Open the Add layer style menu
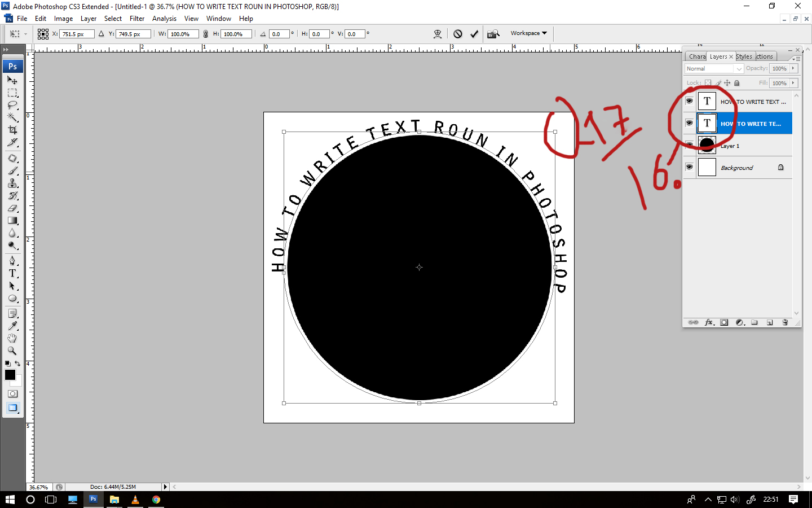The height and width of the screenshot is (508, 812). coord(709,322)
